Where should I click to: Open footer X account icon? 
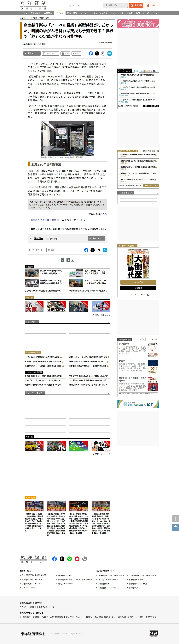[x=62, y=559]
